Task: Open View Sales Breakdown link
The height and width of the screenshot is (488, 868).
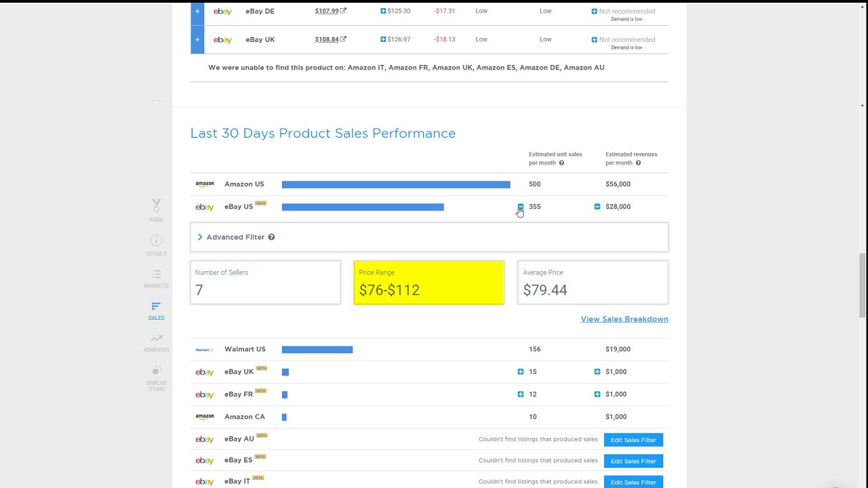Action: pos(624,319)
